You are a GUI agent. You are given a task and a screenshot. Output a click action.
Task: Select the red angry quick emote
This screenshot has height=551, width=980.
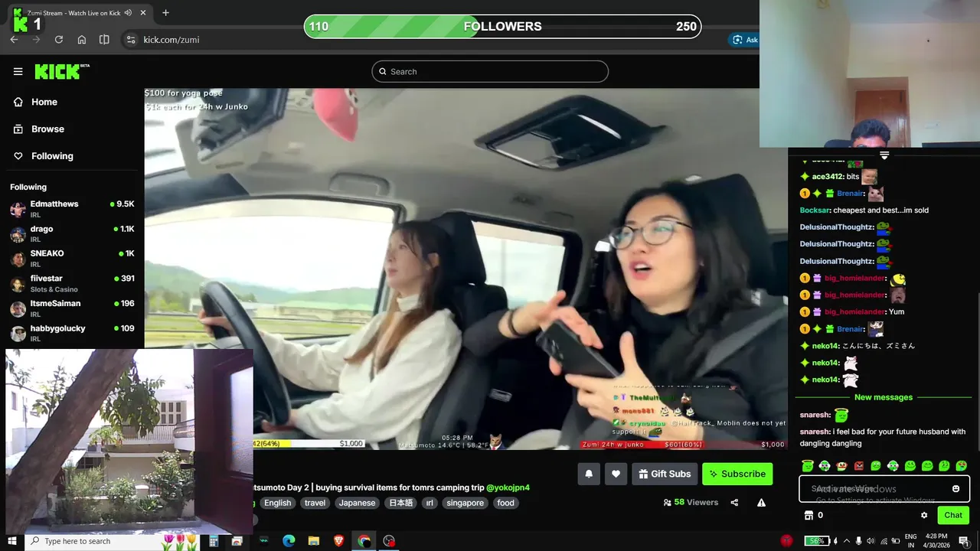coord(858,465)
